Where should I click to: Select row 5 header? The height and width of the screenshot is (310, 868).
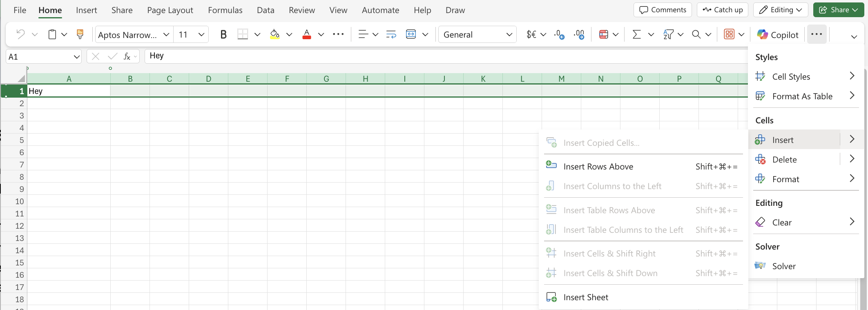14,140
